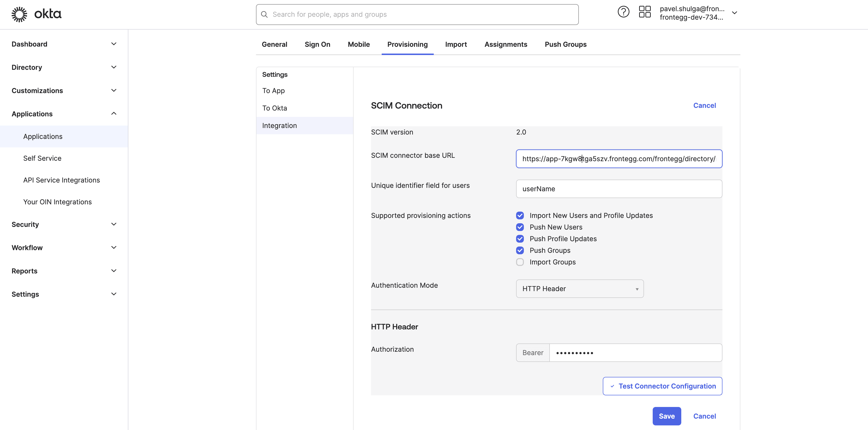Uncheck the Push Groups checkbox
Viewport: 868px width, 430px height.
[520, 251]
